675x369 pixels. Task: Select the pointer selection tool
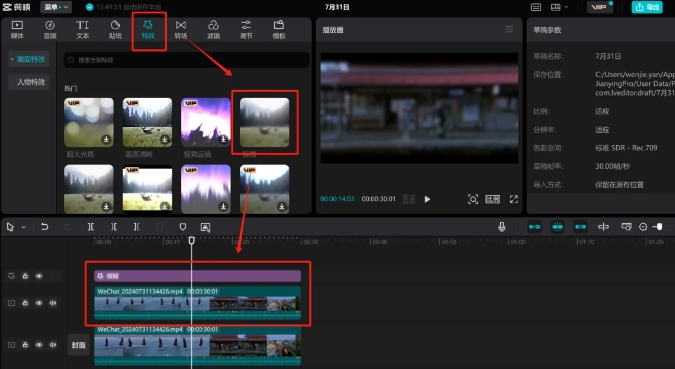coord(10,227)
